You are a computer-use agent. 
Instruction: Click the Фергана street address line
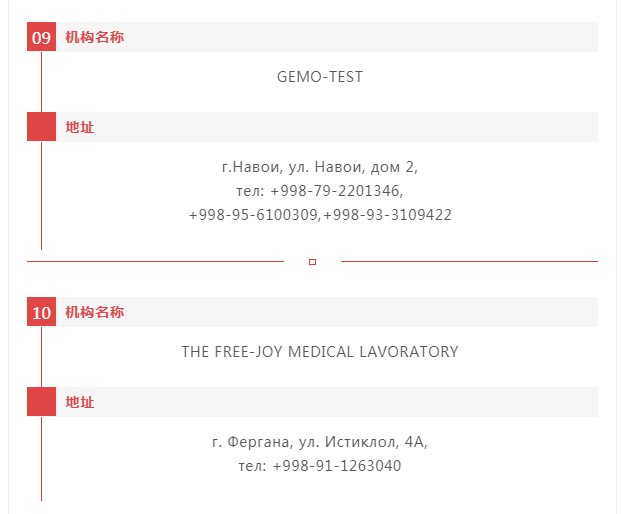pyautogui.click(x=320, y=442)
